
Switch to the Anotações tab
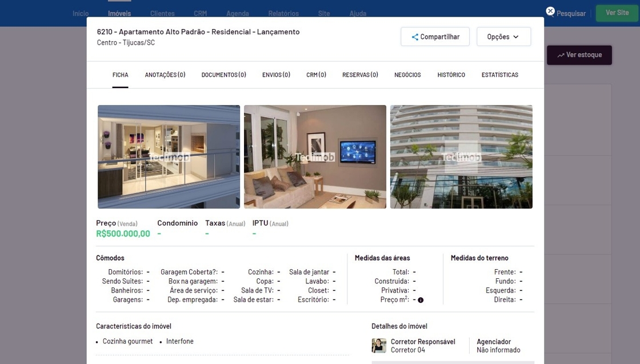click(x=165, y=75)
